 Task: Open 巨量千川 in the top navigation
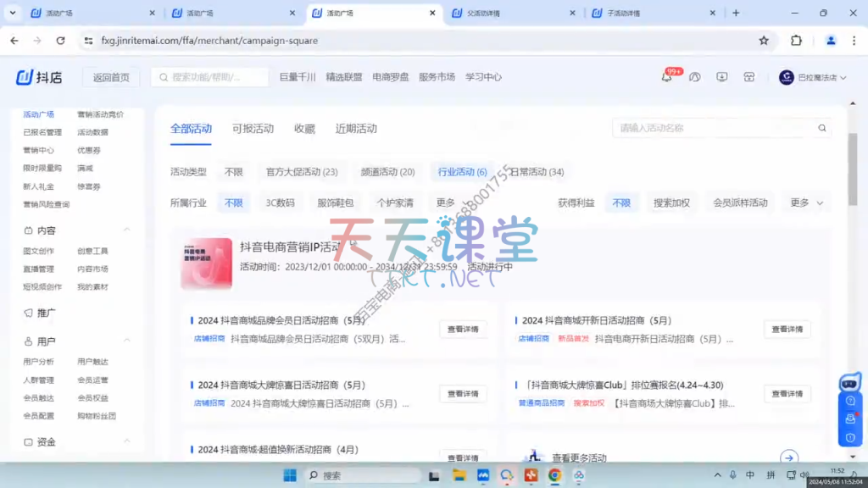click(298, 77)
